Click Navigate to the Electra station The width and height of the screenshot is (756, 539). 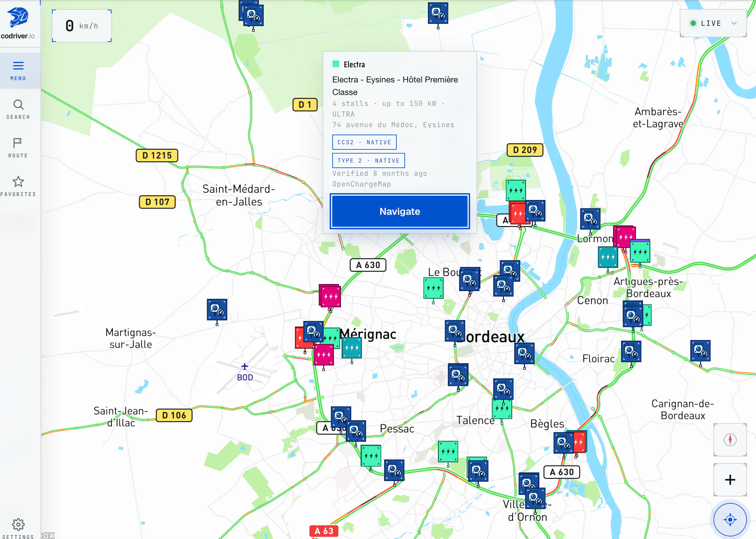(x=400, y=212)
